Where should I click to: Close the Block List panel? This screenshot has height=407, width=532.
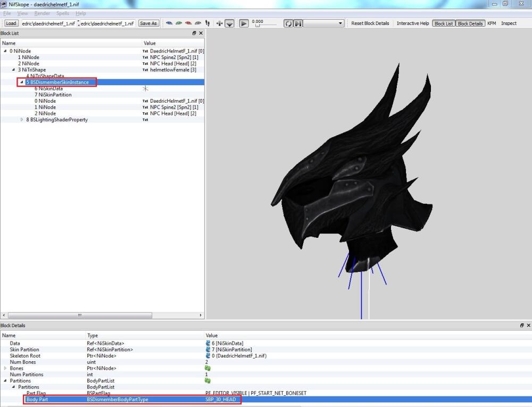pos(201,33)
